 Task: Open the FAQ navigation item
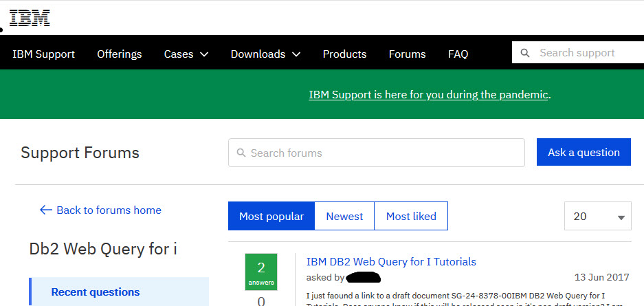pos(458,54)
